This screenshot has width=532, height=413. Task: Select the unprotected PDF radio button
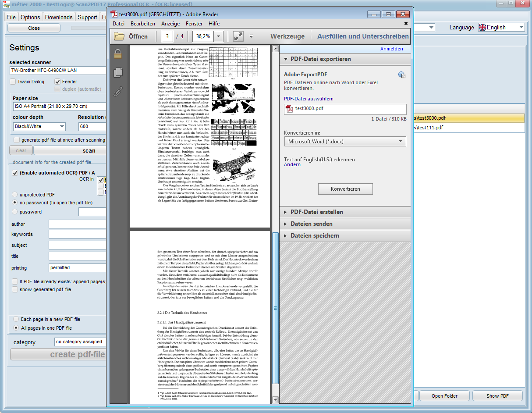tap(15, 195)
